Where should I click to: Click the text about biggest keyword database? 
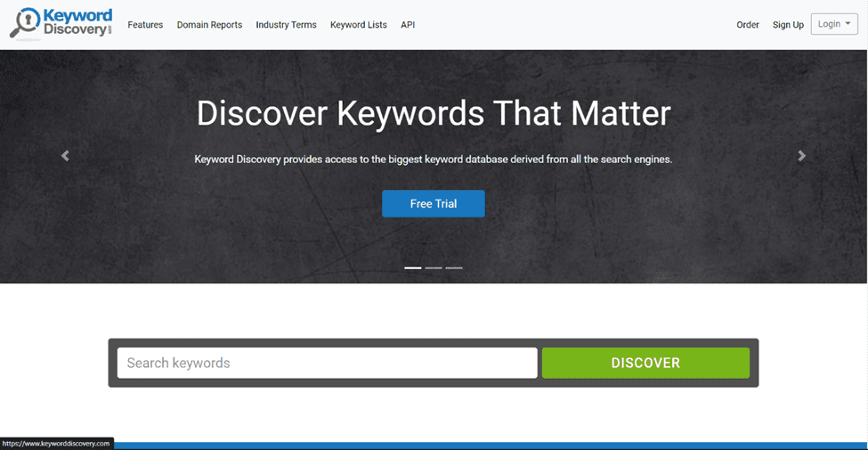(x=434, y=160)
